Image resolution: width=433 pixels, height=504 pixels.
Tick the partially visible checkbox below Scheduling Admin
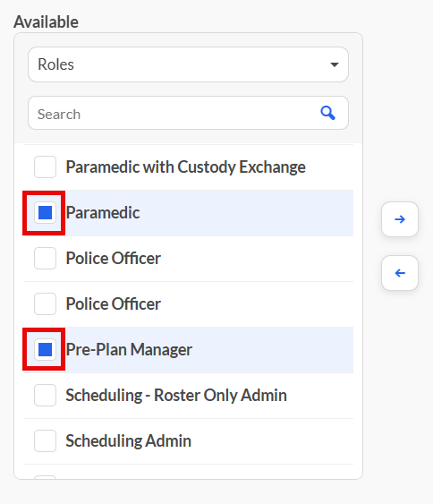tap(45, 477)
